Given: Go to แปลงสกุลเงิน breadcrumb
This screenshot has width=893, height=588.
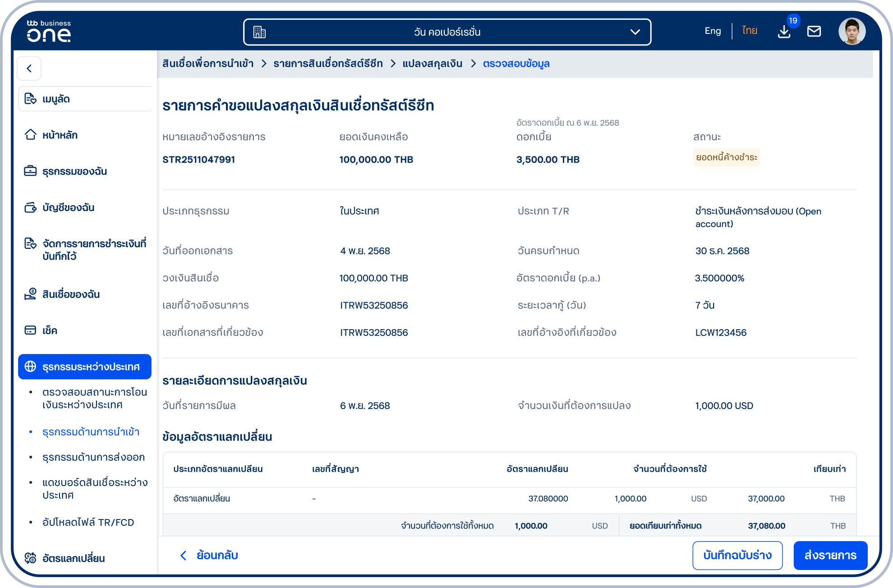Looking at the screenshot, I should coord(432,64).
